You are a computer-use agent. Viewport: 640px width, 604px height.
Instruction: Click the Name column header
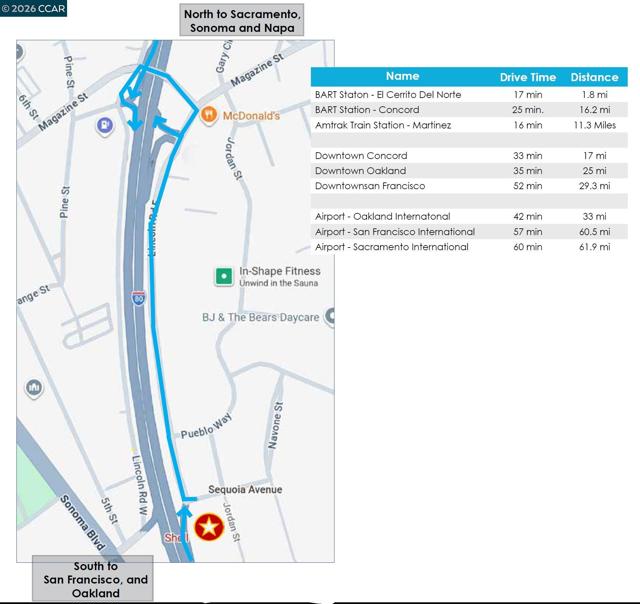point(402,76)
